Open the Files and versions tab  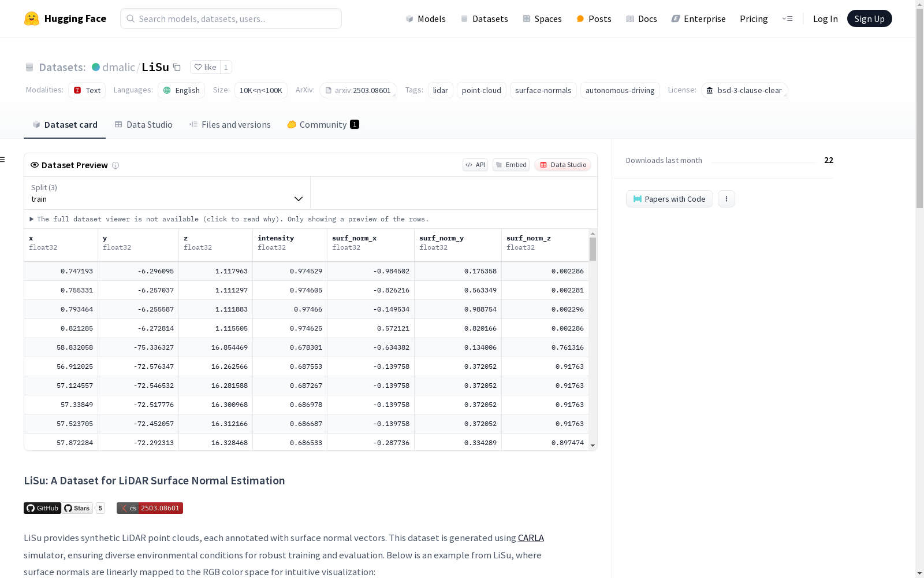click(230, 125)
